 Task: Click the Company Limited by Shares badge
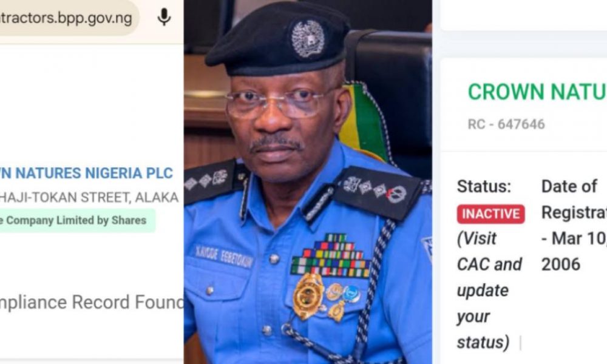pos(78,220)
